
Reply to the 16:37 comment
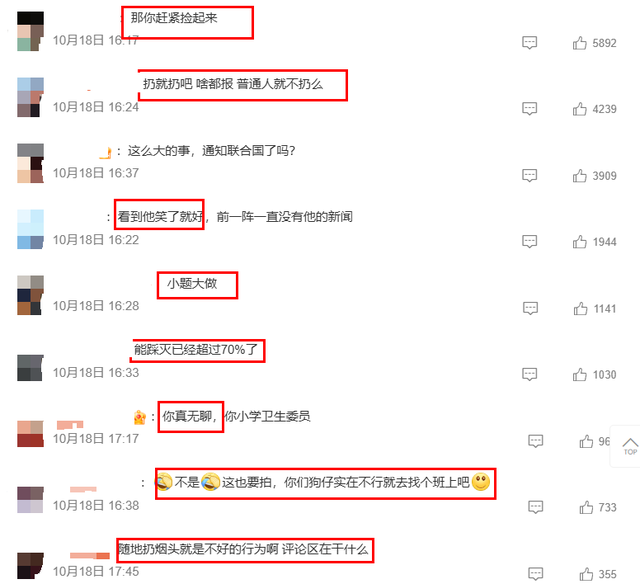[529, 175]
